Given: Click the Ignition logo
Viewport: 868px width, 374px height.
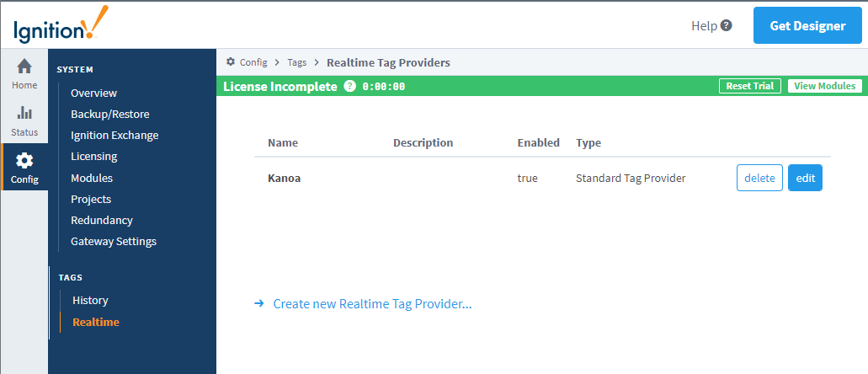Looking at the screenshot, I should 61,24.
